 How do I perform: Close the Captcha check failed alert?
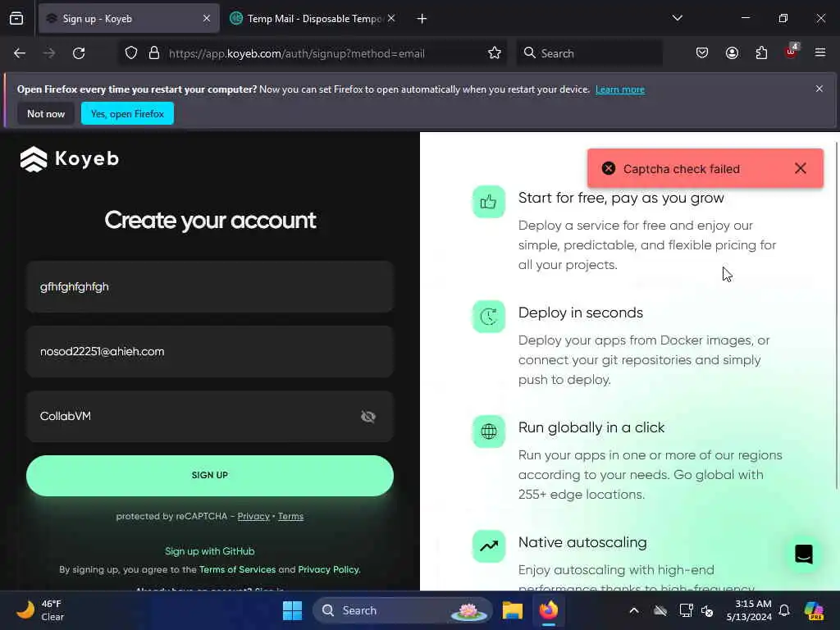(801, 169)
